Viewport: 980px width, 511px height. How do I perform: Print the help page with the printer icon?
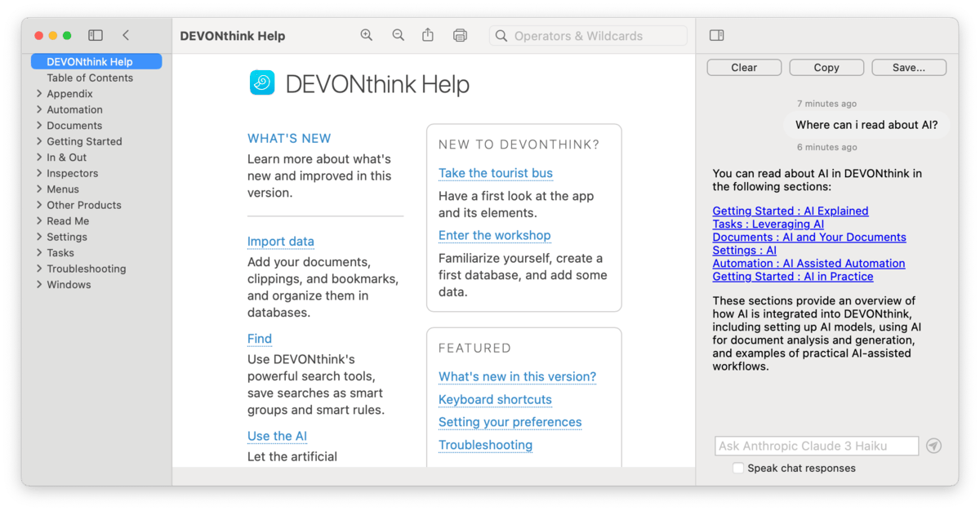tap(460, 35)
